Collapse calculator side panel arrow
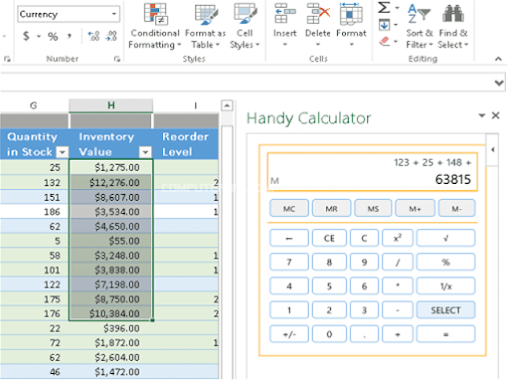509x381 pixels. [x=492, y=150]
